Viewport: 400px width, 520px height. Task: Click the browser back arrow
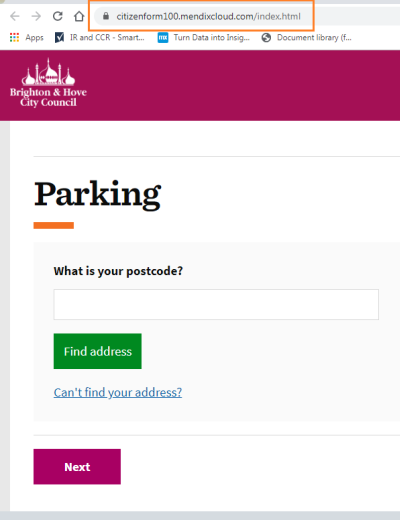pos(15,16)
